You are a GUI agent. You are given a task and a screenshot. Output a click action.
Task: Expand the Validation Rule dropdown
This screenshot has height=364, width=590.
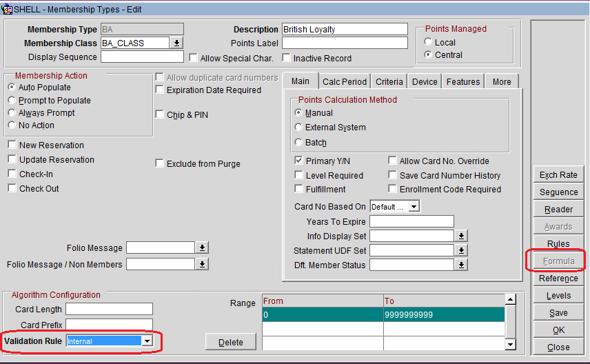pyautogui.click(x=147, y=341)
